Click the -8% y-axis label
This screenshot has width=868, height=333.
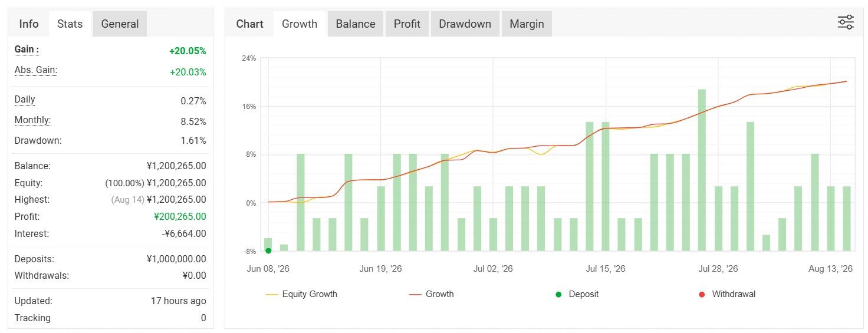(249, 252)
